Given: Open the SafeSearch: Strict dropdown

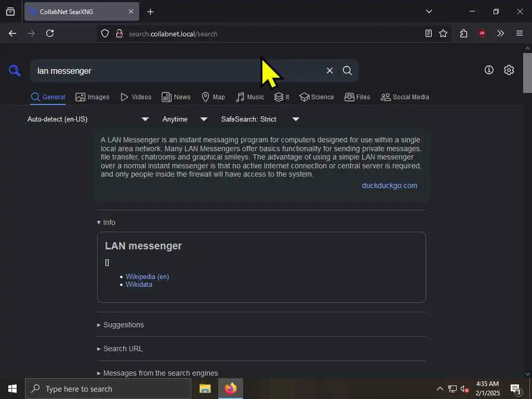Looking at the screenshot, I should tap(260, 119).
